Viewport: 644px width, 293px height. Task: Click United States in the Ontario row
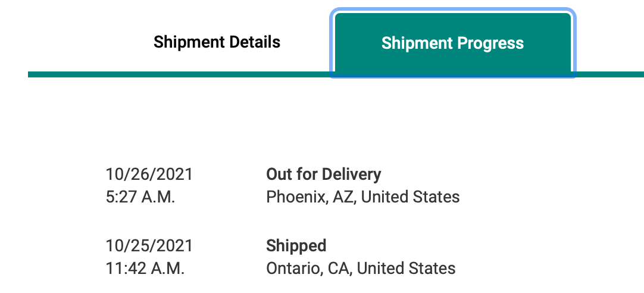pyautogui.click(x=406, y=269)
